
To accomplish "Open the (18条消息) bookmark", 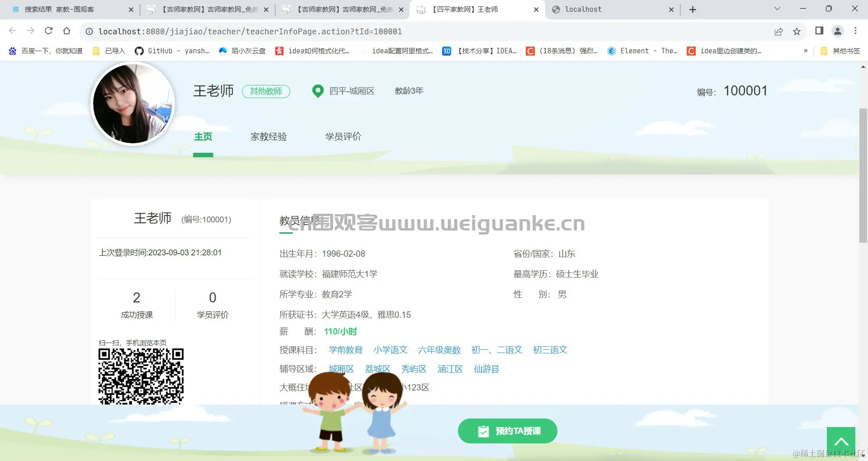I will coord(562,51).
